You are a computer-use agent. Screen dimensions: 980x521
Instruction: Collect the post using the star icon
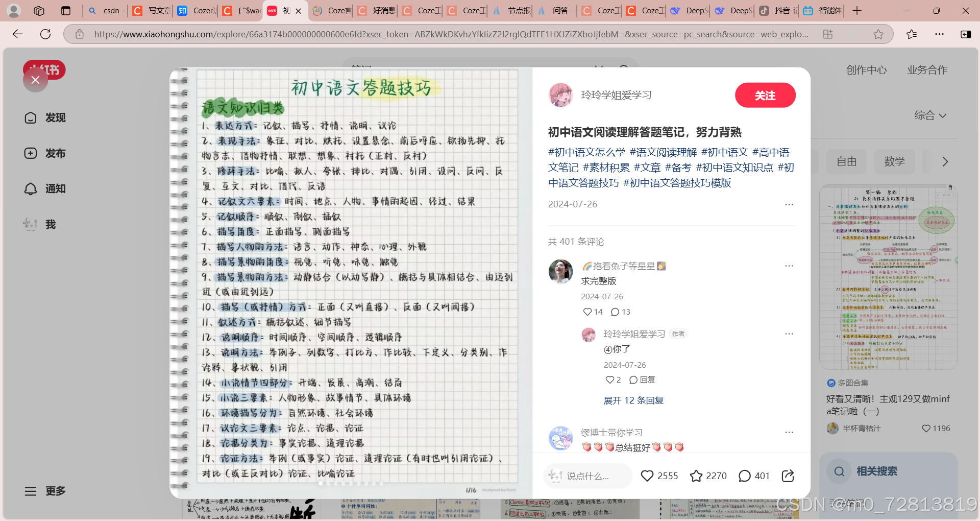point(696,476)
